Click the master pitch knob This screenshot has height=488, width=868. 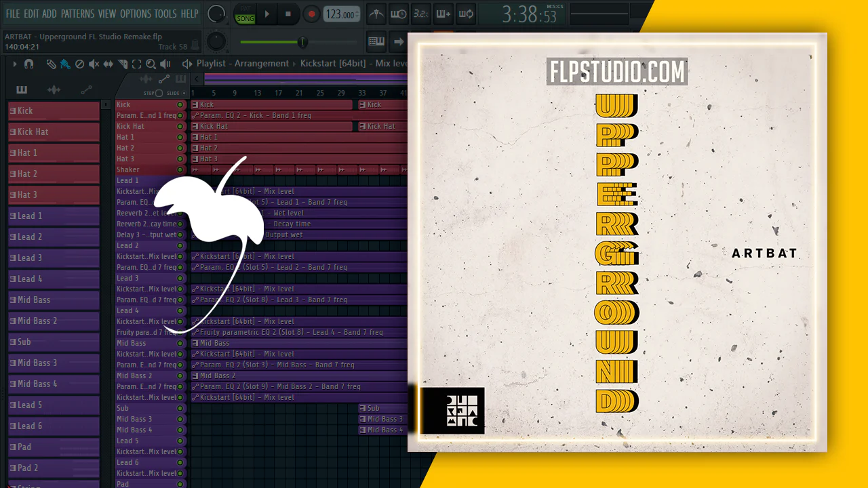point(216,41)
